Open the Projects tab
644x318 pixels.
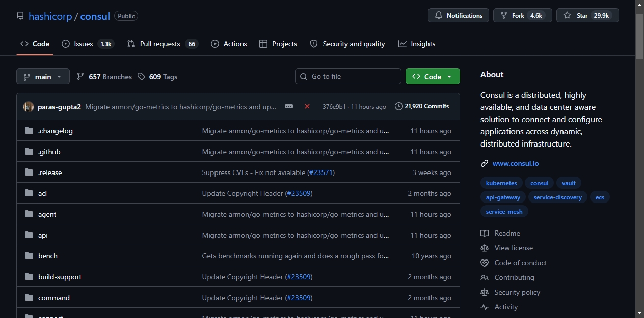(x=278, y=44)
